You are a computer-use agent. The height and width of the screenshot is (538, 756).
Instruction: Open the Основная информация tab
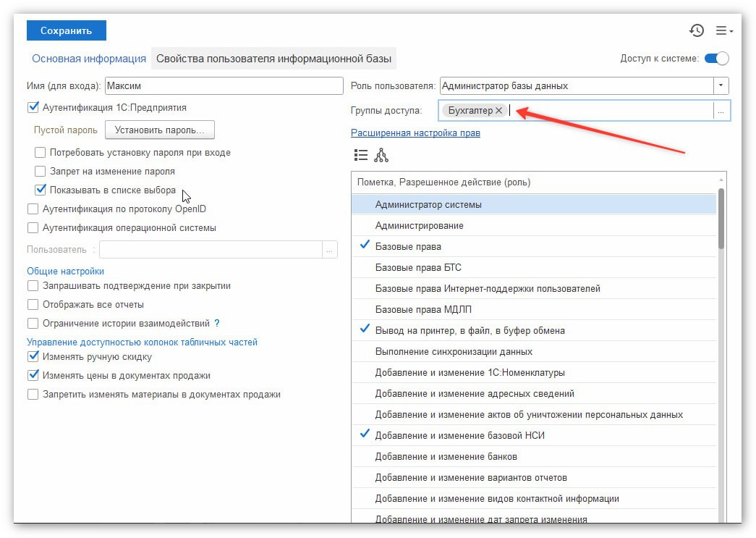tap(89, 59)
